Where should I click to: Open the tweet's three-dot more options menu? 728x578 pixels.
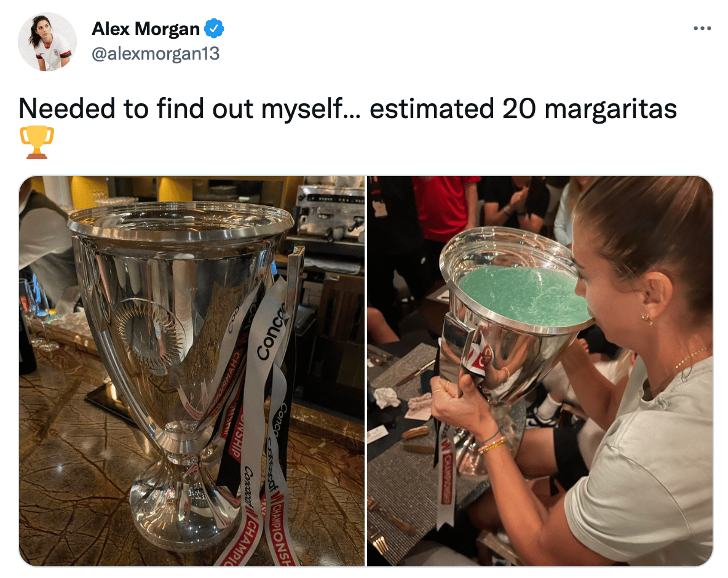(702, 29)
